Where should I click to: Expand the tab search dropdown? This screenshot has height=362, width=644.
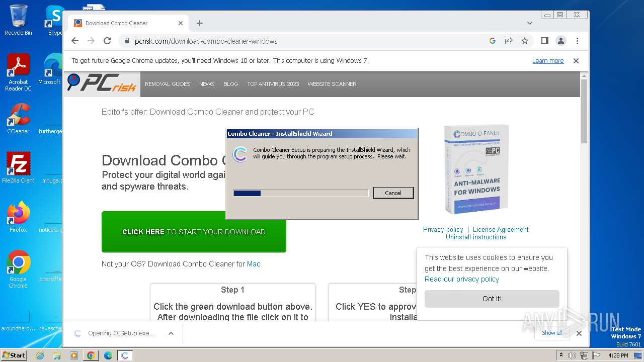point(529,23)
